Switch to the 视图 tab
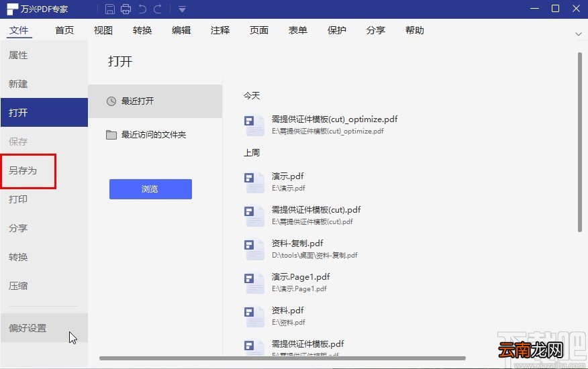 point(103,30)
